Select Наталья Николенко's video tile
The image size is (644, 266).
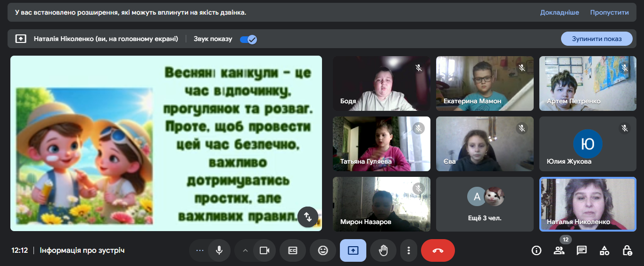588,204
